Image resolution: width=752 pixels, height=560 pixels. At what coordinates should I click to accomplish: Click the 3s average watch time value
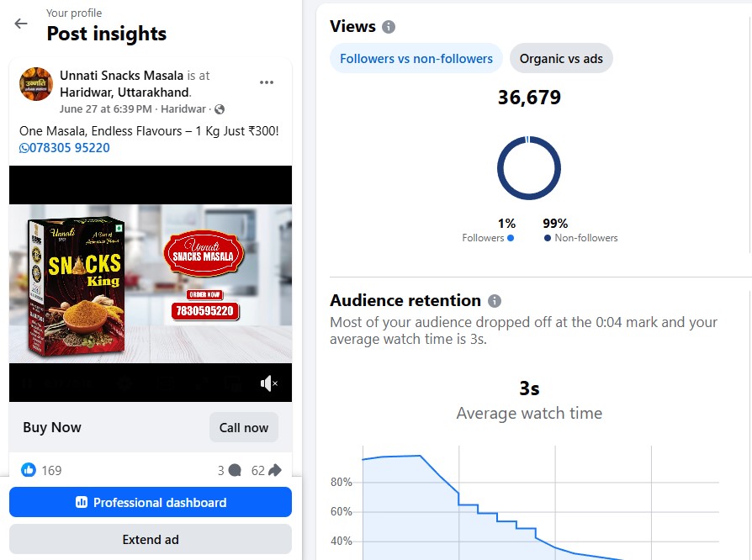529,388
